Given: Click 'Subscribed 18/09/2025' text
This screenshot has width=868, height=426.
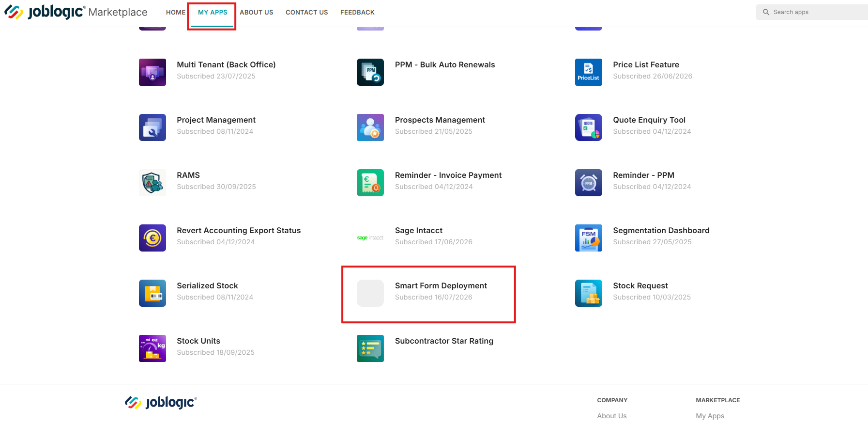Looking at the screenshot, I should point(215,352).
